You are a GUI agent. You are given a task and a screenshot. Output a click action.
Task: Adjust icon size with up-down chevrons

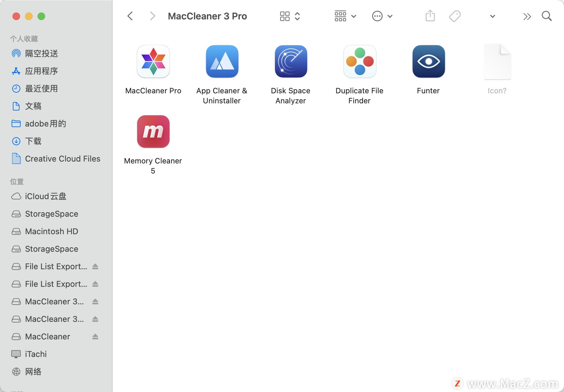(x=297, y=16)
